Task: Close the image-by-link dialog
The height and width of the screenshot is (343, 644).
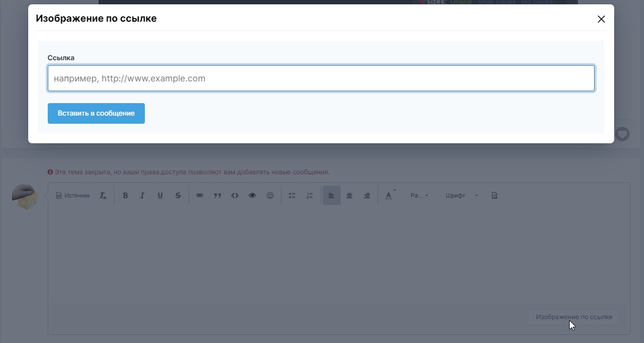Action: 601,19
